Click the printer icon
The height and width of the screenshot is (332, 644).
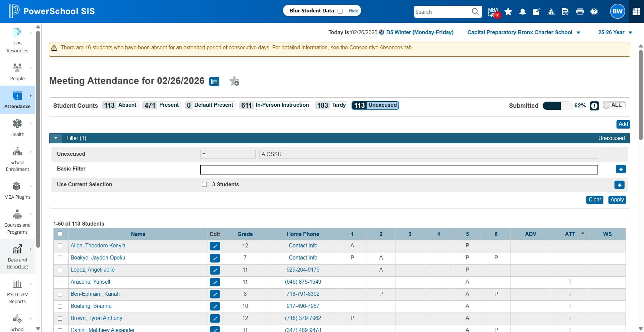point(580,12)
